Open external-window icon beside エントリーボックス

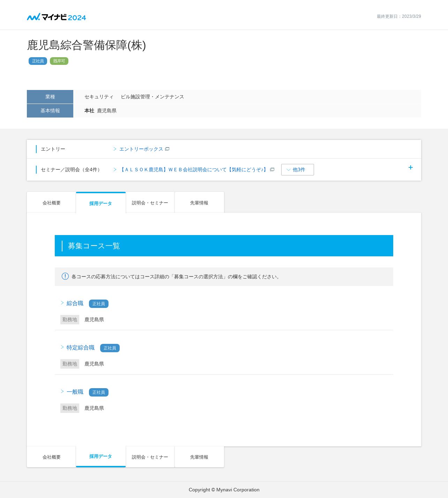pos(167,149)
